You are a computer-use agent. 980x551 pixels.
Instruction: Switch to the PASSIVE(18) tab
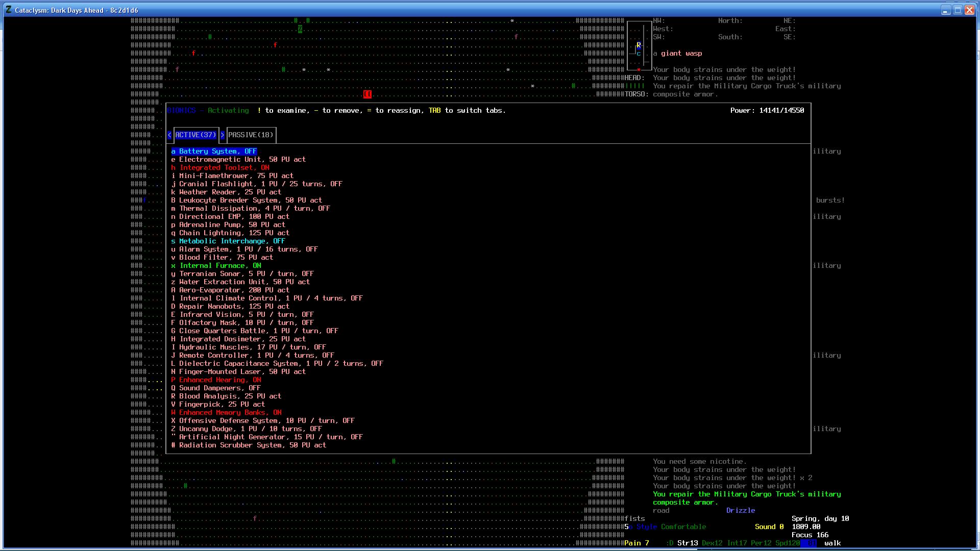[x=251, y=135]
